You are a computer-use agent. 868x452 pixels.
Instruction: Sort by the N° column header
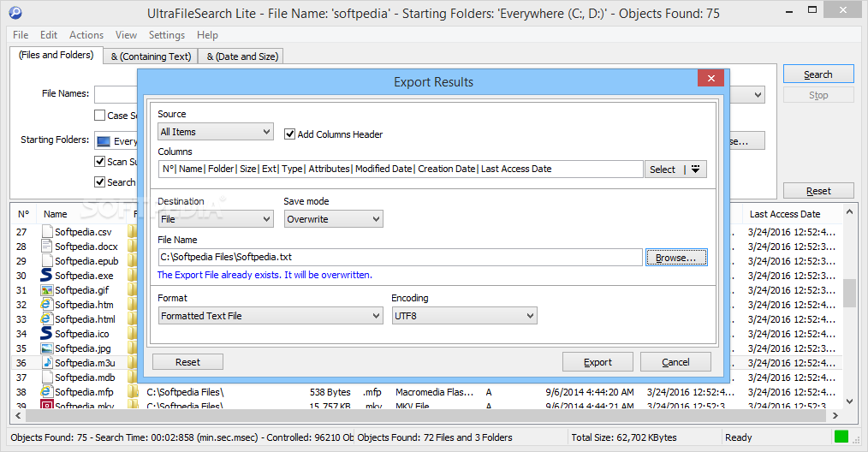23,214
